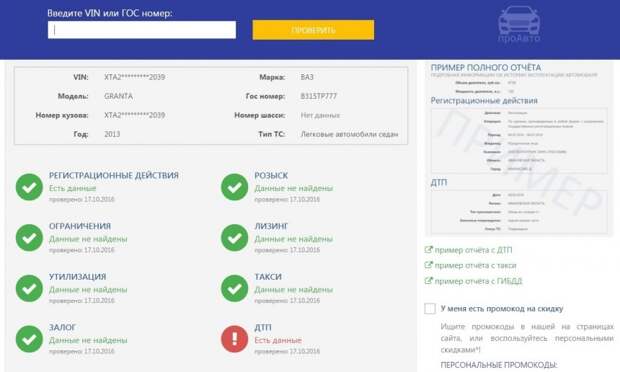Focus the VIN or ГОС номер input field
The image size is (620, 372).
pyautogui.click(x=142, y=30)
